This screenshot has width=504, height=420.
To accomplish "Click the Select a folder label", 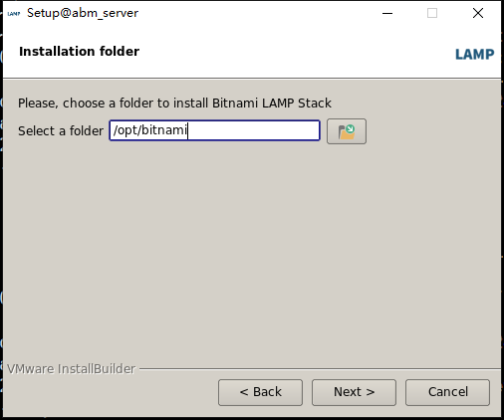I will [61, 131].
